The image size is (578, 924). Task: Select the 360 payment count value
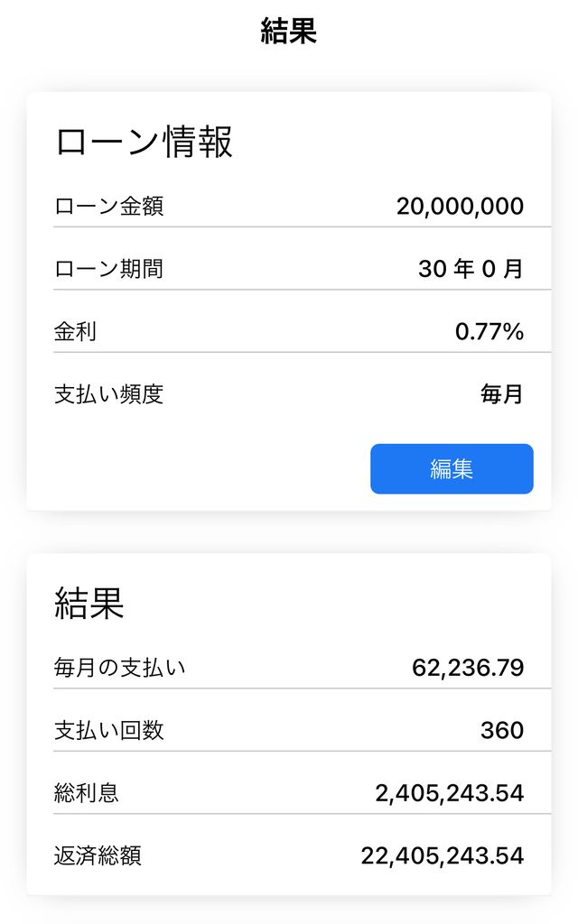tap(501, 730)
